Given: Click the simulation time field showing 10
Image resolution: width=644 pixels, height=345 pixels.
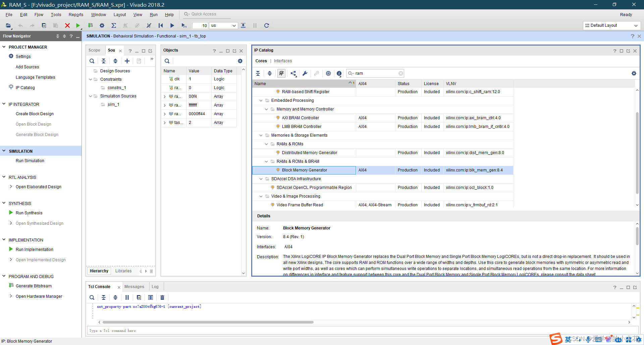Looking at the screenshot, I should point(200,25).
